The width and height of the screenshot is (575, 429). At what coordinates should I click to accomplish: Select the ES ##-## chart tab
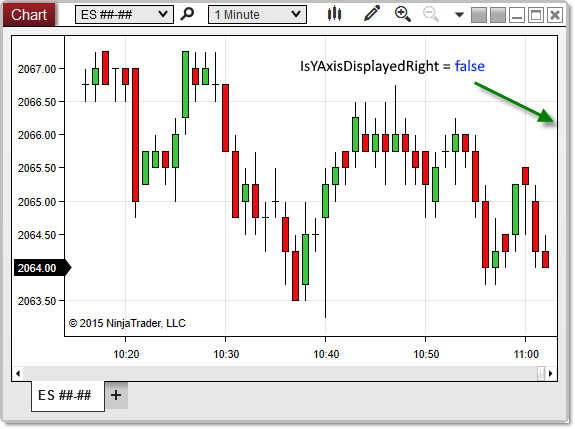68,396
